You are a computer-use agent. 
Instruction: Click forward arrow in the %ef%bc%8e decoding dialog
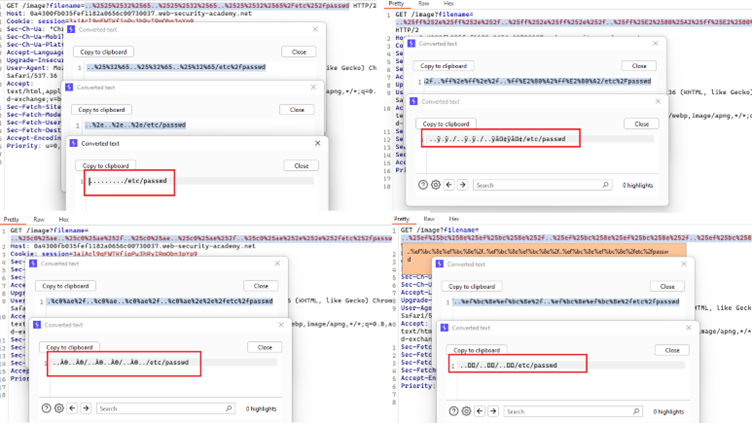coord(494,411)
